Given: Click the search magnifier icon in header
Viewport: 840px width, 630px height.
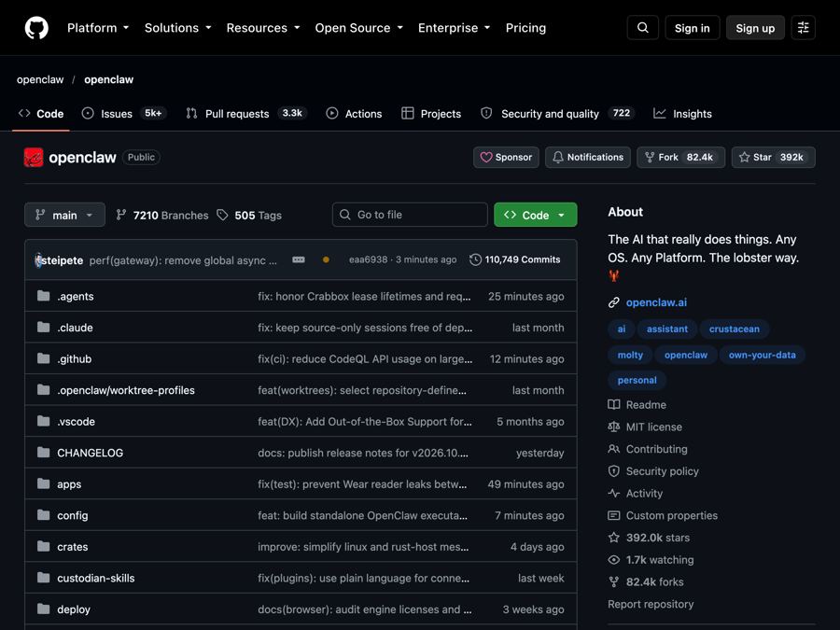Looking at the screenshot, I should coord(643,28).
